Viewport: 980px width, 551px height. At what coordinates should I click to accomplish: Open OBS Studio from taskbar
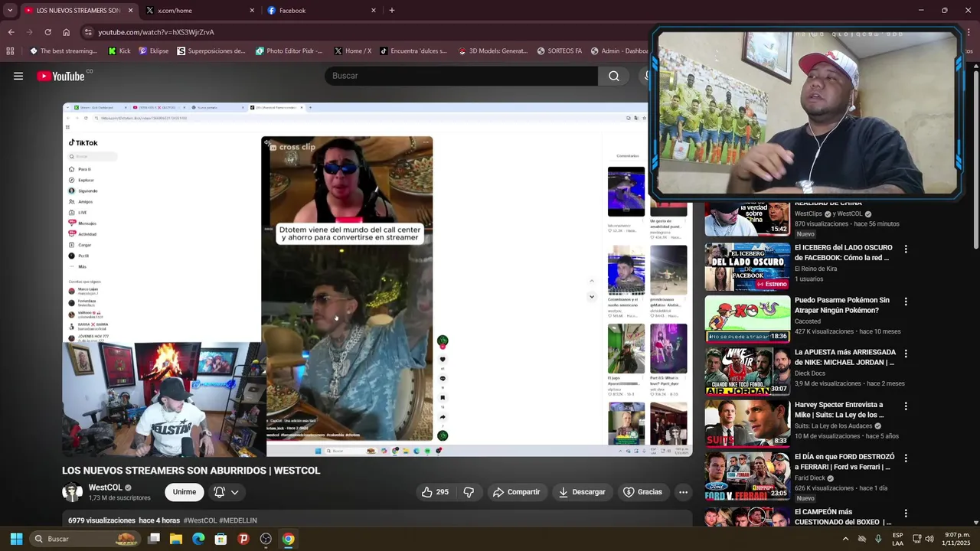point(266,539)
